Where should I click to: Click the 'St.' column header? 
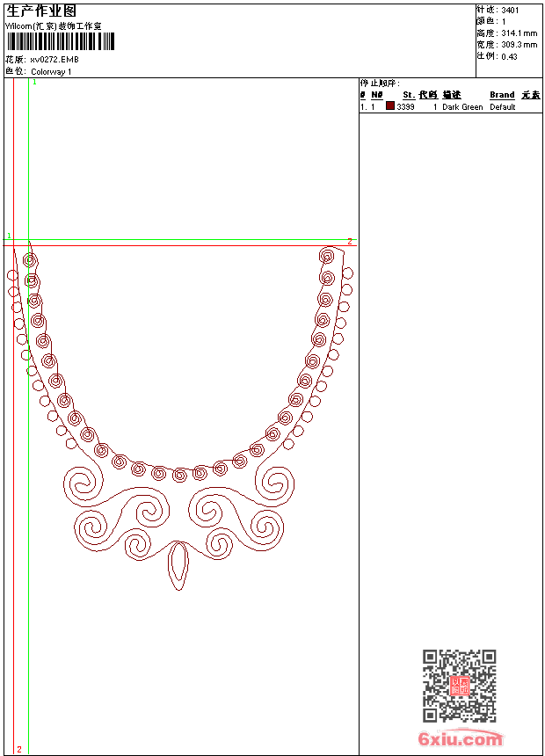pos(409,95)
